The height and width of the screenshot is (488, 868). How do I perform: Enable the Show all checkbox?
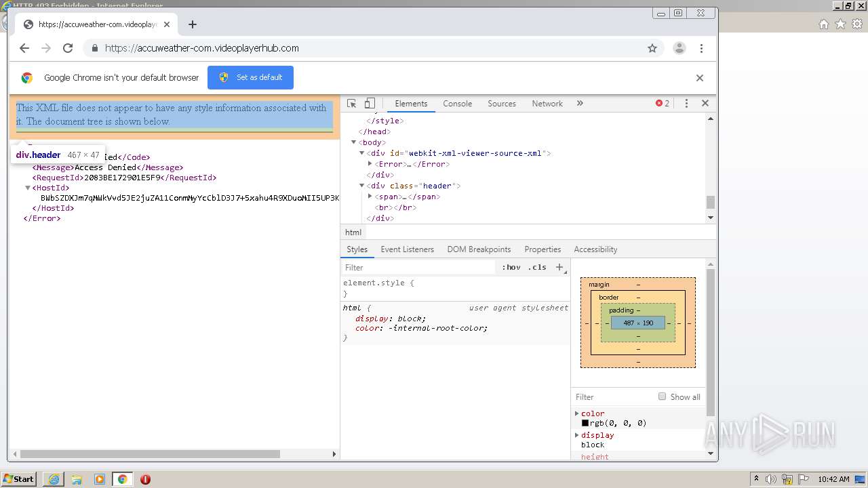pyautogui.click(x=663, y=396)
